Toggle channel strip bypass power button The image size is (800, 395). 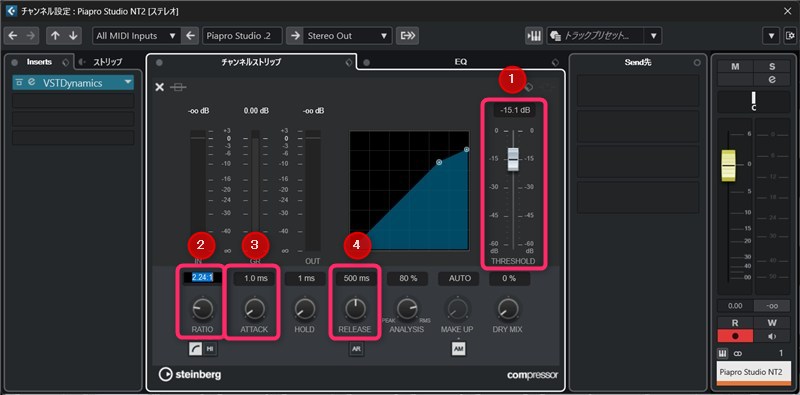[159, 62]
